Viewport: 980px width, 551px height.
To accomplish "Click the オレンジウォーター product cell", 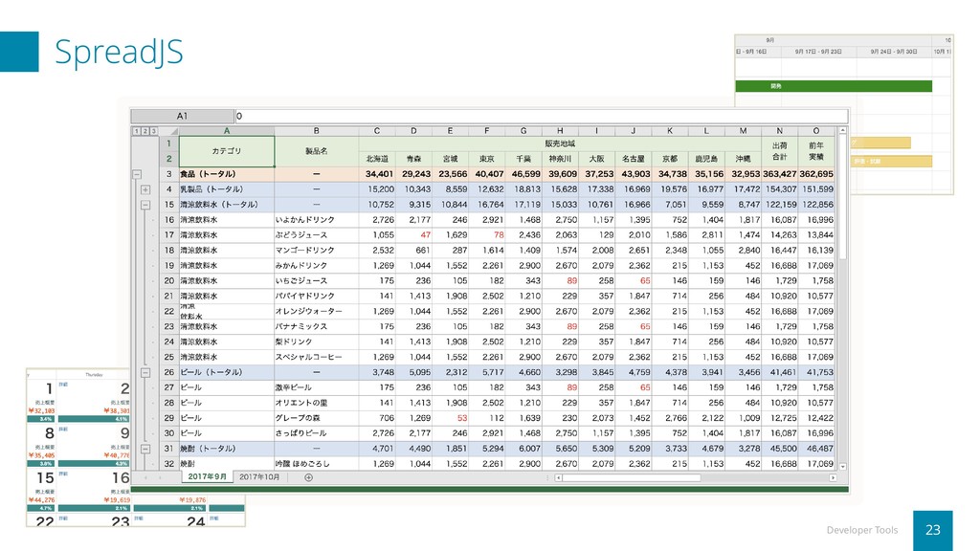I will pyautogui.click(x=316, y=311).
